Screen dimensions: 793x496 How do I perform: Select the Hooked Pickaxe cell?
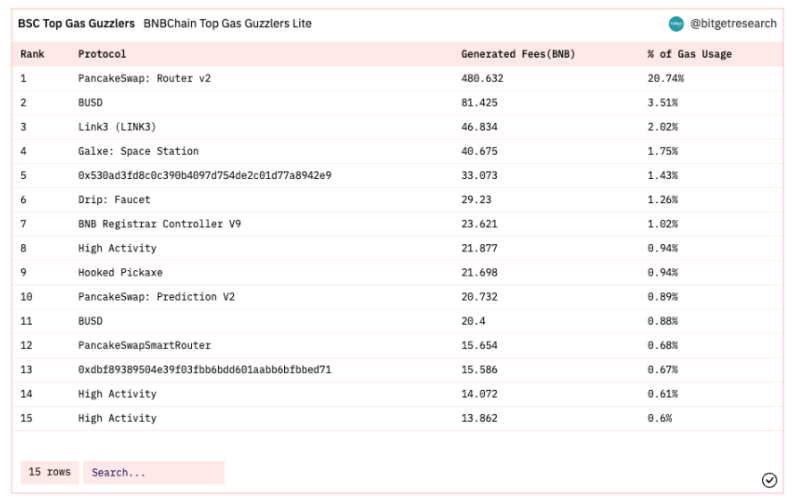[120, 273]
